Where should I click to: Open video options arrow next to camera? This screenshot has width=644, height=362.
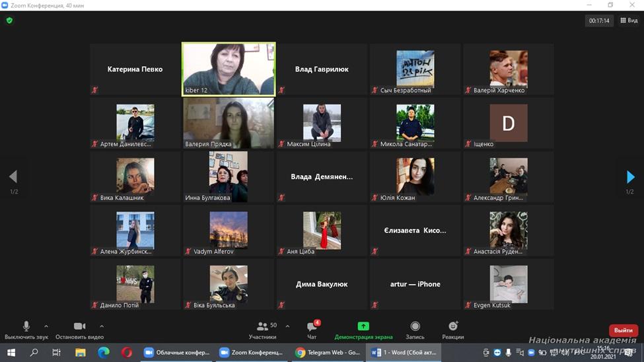[102, 326]
